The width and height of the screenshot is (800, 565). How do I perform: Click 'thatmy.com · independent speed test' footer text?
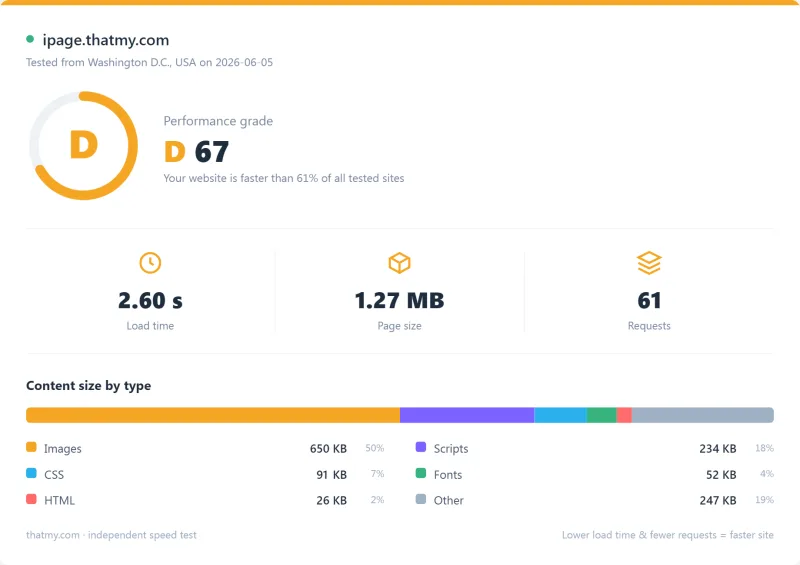[111, 535]
